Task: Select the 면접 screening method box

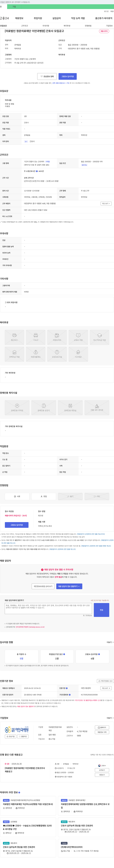Action: [x=43, y=496]
